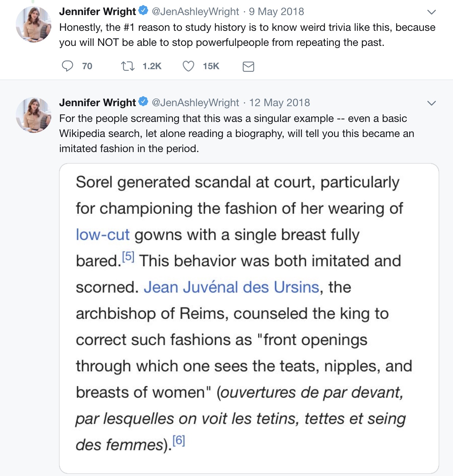Open Jennifer Wright's avatar on second tweet

(x=34, y=115)
